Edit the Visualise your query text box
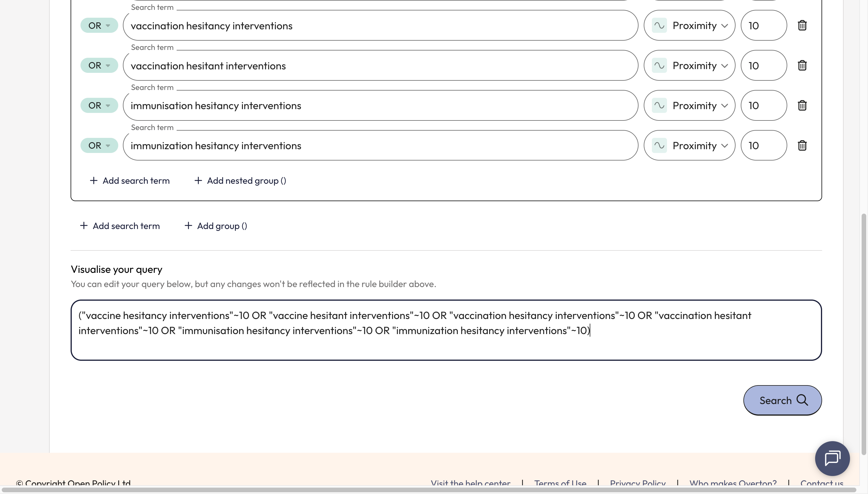 point(446,330)
